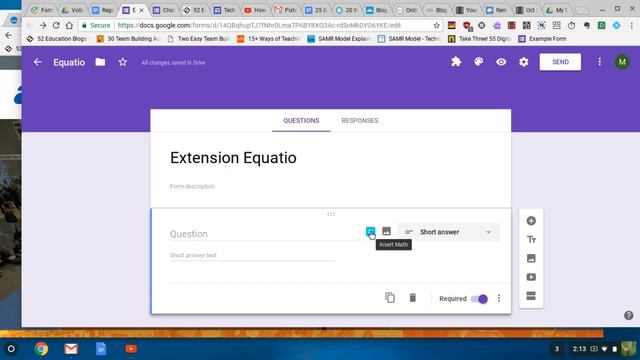The image size is (640, 360).
Task: Add a new question from the sidebar
Action: click(x=531, y=221)
